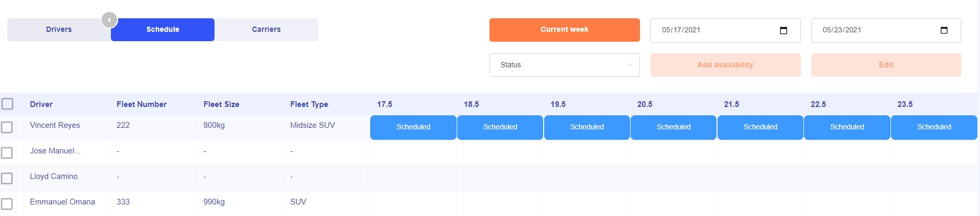The image size is (980, 216).
Task: Mark the Emmanuel Omana checkbox
Action: (x=7, y=203)
